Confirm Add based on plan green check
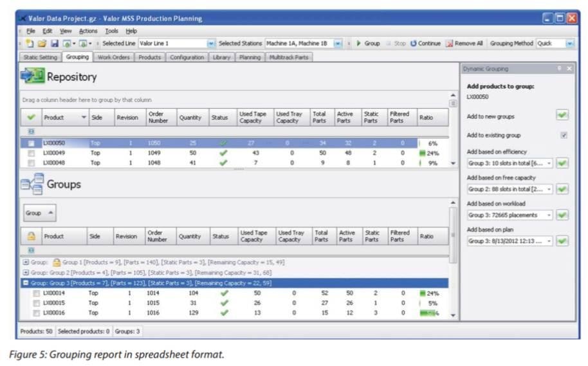This screenshot has height=366, width=588. [x=562, y=241]
